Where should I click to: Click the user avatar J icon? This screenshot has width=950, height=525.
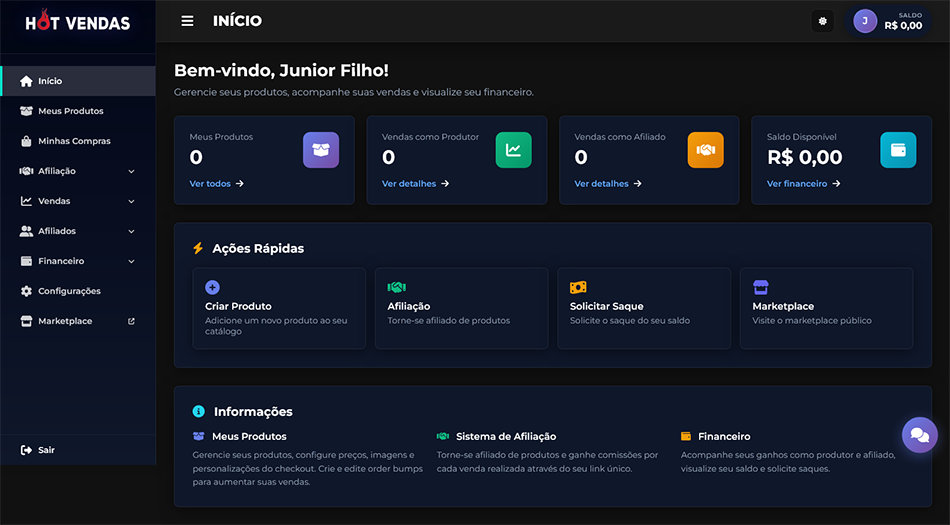pyautogui.click(x=865, y=21)
